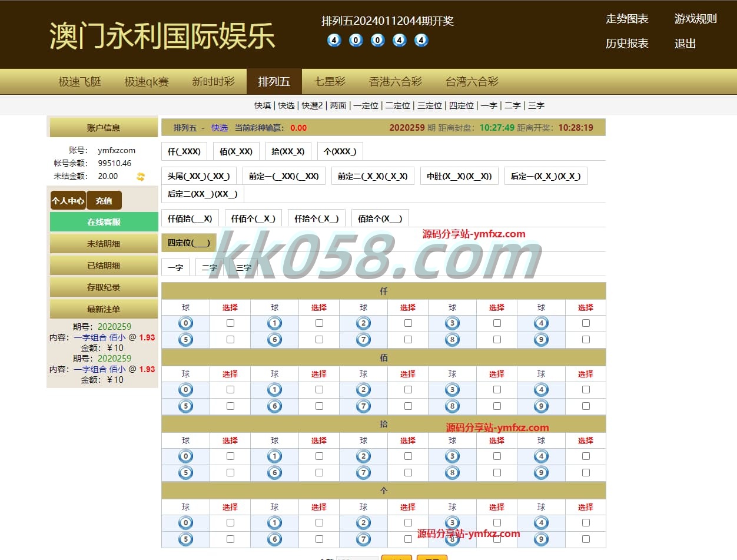Select the 佰(X_XX) bet type
Viewport: 737px width, 560px height.
click(x=236, y=151)
